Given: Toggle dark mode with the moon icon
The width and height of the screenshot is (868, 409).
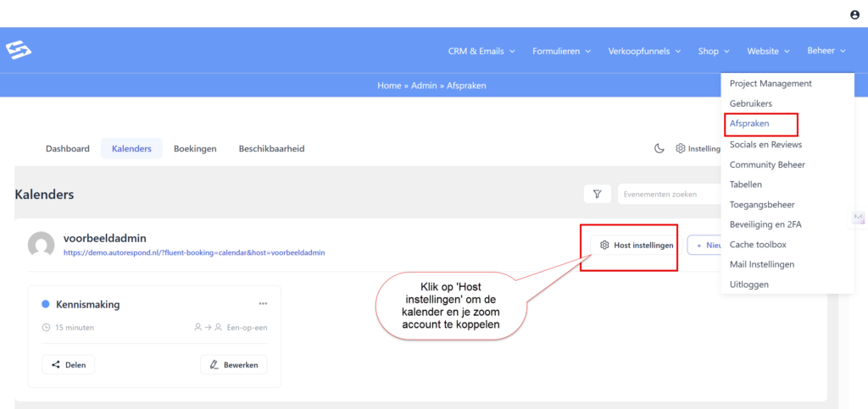Looking at the screenshot, I should (659, 148).
